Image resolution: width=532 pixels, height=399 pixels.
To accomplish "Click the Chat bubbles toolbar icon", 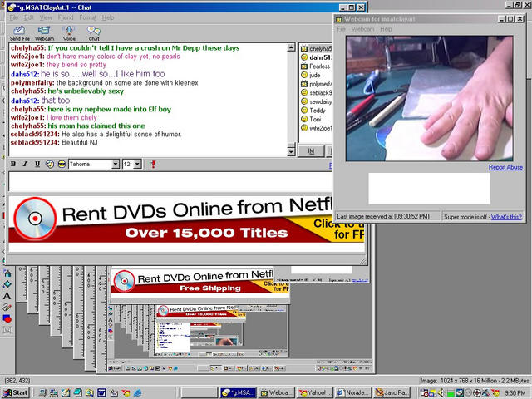I will coord(94,33).
